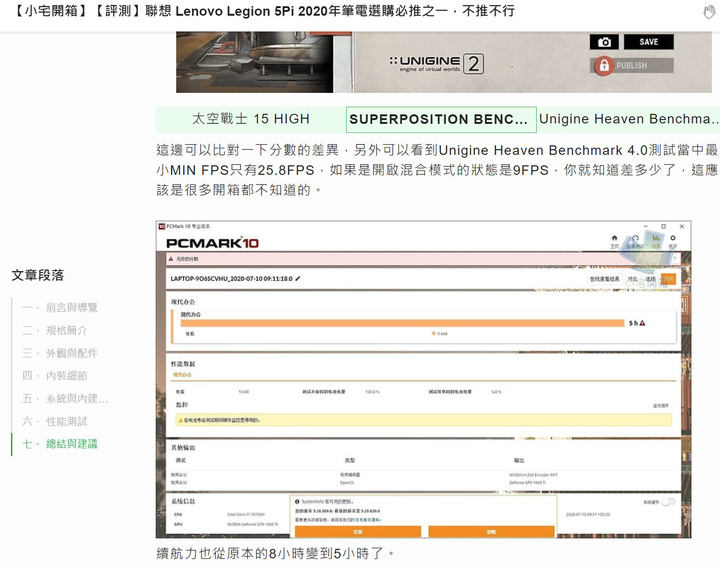Click the SAVE button in the Unigine image
Viewport: 720px width, 566px height.
coord(648,42)
